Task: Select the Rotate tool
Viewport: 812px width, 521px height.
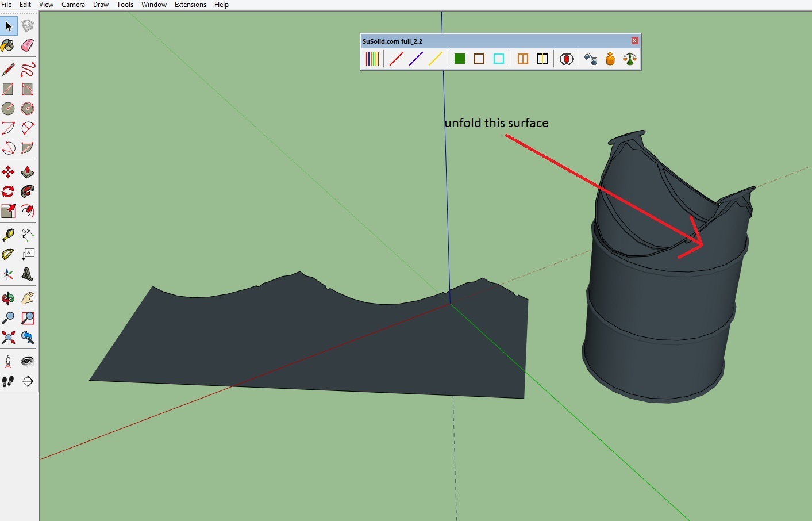Action: [x=9, y=191]
